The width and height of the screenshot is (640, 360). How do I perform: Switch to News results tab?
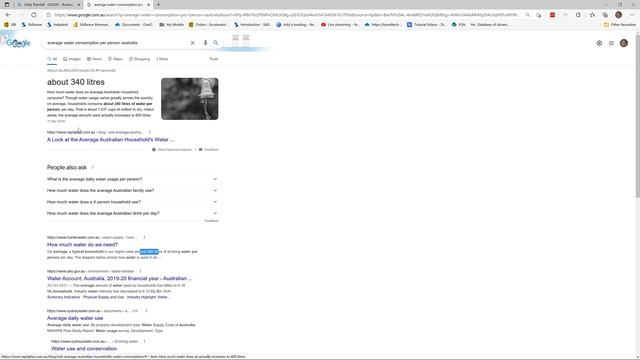pos(94,59)
